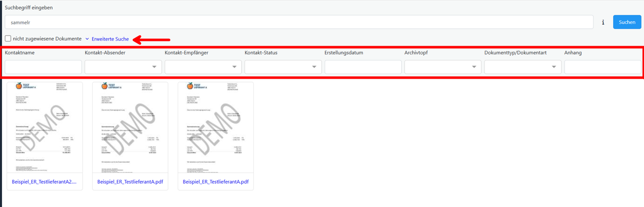Viewport: 644px width, 207px height.
Task: Click into the Anhang input field
Action: click(602, 67)
